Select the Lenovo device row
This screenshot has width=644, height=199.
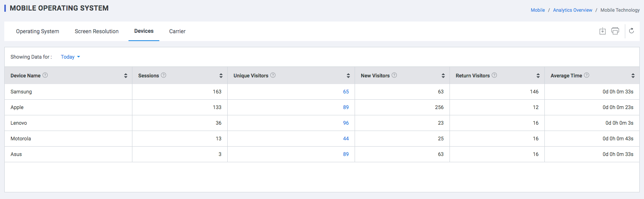coord(322,123)
